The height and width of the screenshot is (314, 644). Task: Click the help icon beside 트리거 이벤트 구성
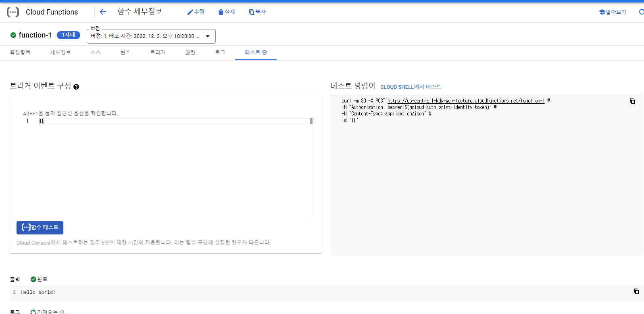pyautogui.click(x=76, y=87)
